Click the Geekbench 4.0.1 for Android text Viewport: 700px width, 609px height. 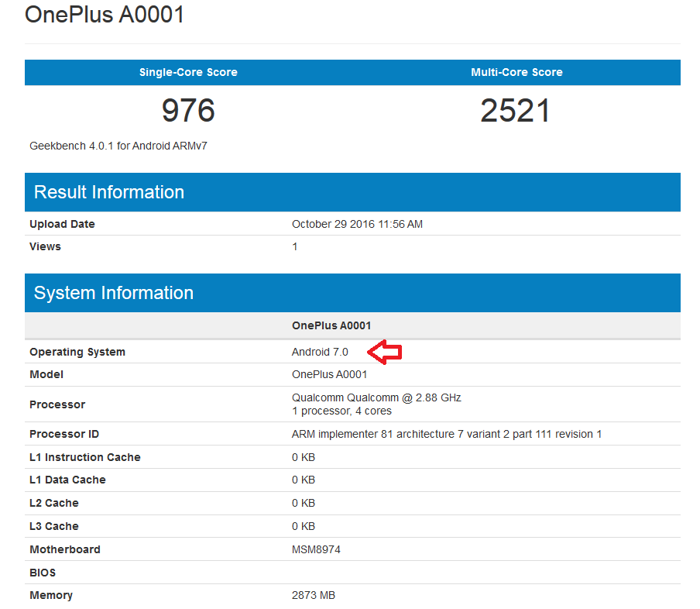point(118,146)
